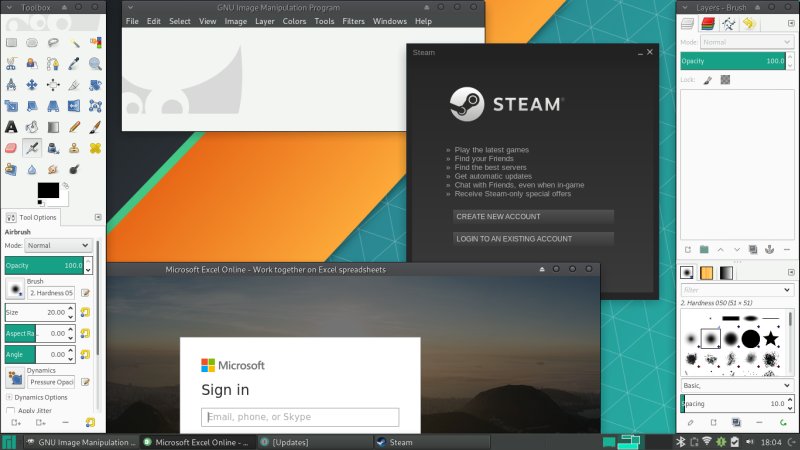
Task: Open the Layer menu in GIMP
Action: 265,21
